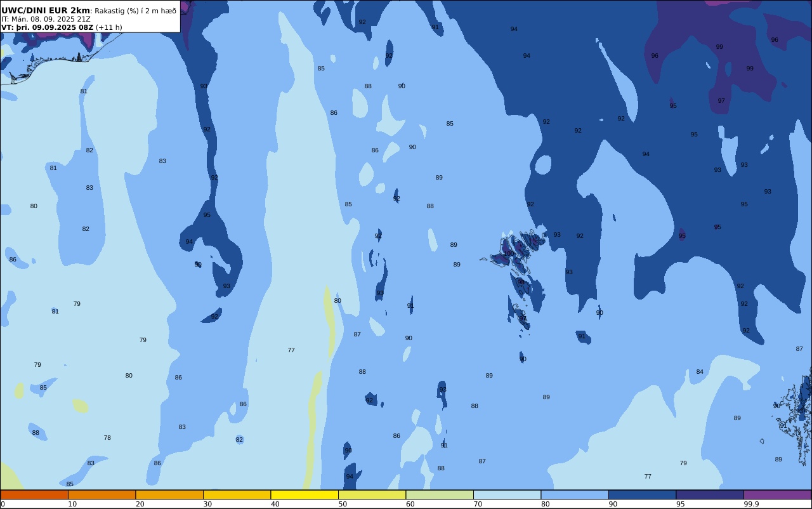Click the "78" humidity value on the map
The width and height of the screenshot is (812, 509).
[107, 438]
